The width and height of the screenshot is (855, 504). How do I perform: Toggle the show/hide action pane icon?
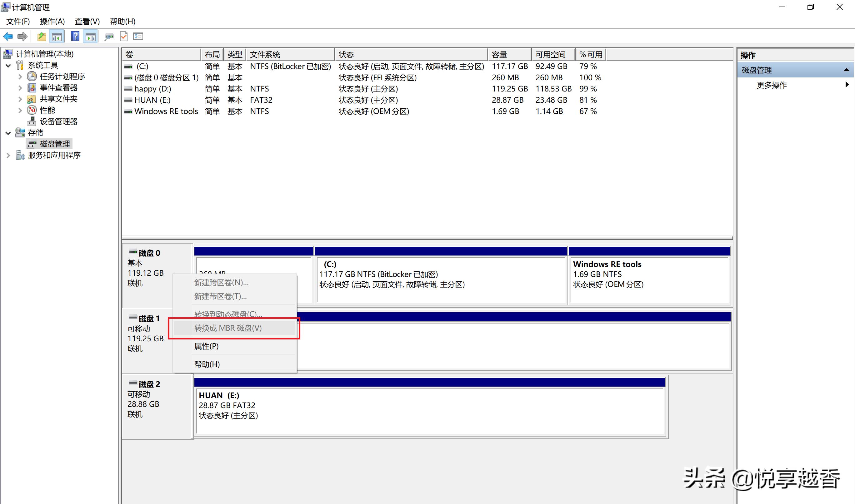[x=90, y=36]
